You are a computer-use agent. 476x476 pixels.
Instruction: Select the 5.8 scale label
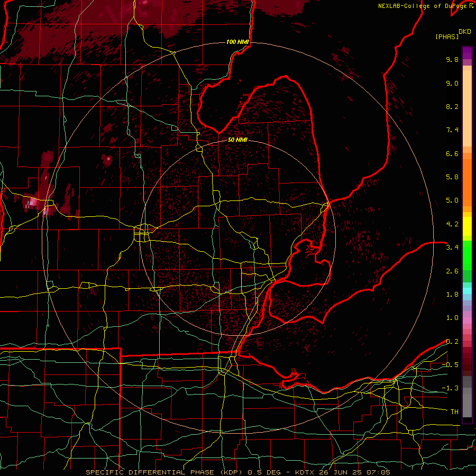click(x=452, y=177)
